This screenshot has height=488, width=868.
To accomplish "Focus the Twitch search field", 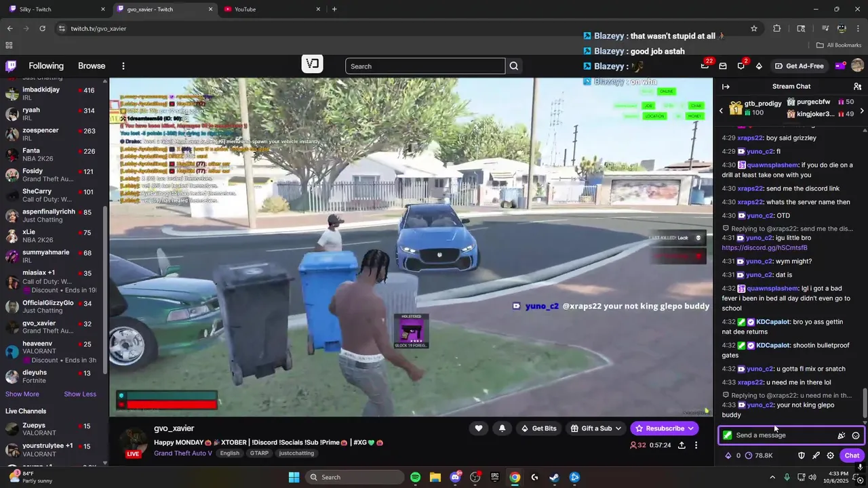I will pyautogui.click(x=425, y=66).
